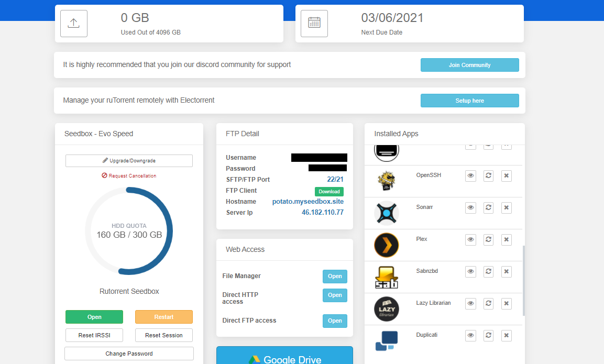Click the refresh icon for Sabnzbd

[488, 271]
